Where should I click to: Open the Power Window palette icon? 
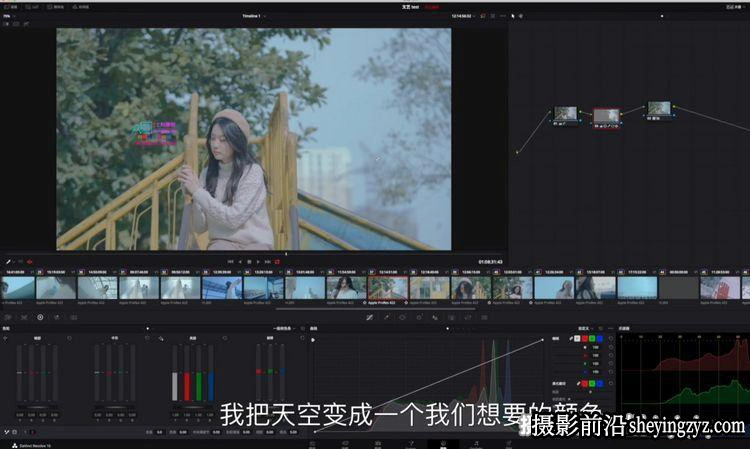pyautogui.click(x=402, y=317)
